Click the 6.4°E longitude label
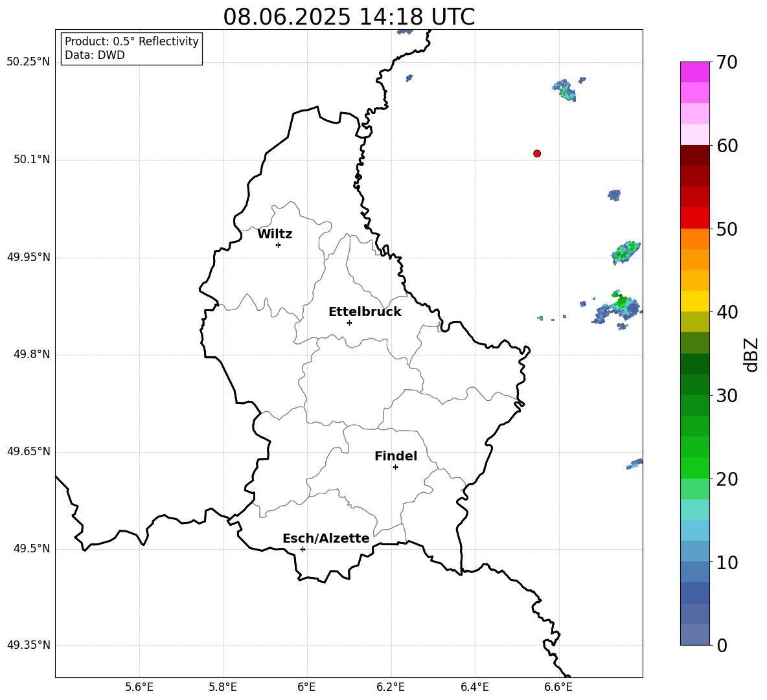 (x=474, y=688)
